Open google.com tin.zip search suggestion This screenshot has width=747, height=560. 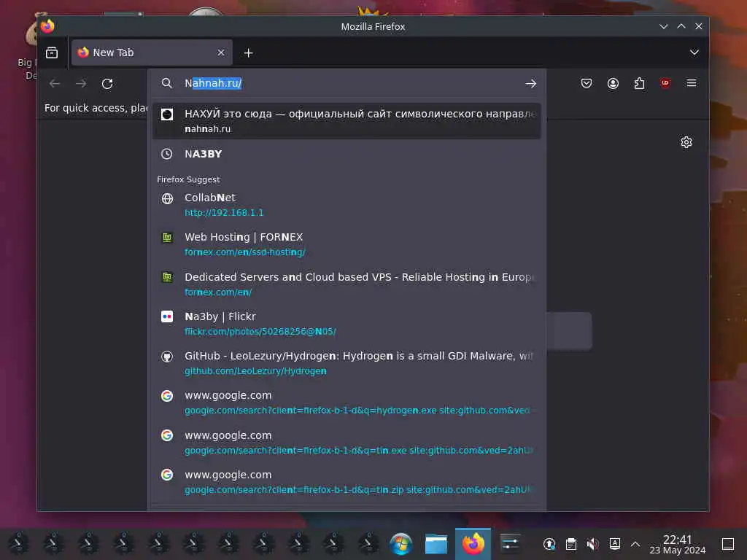347,482
